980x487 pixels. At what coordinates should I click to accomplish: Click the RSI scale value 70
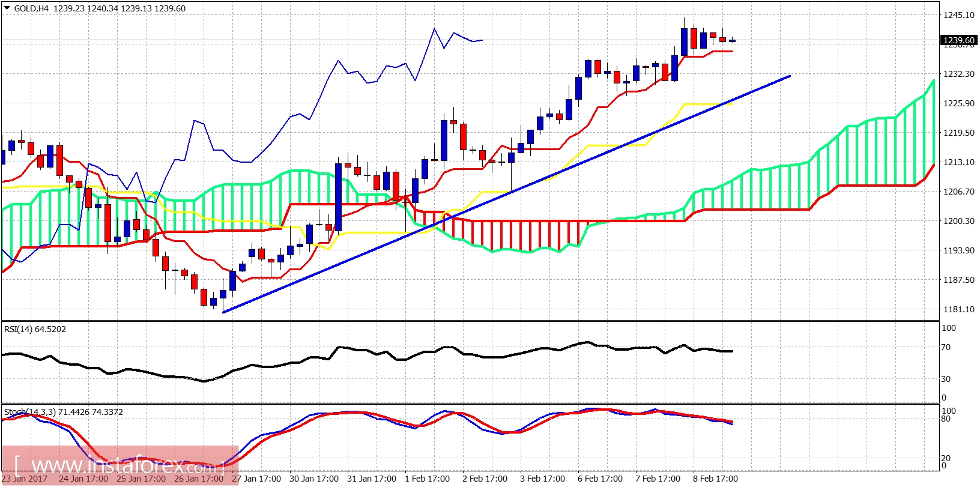click(946, 347)
